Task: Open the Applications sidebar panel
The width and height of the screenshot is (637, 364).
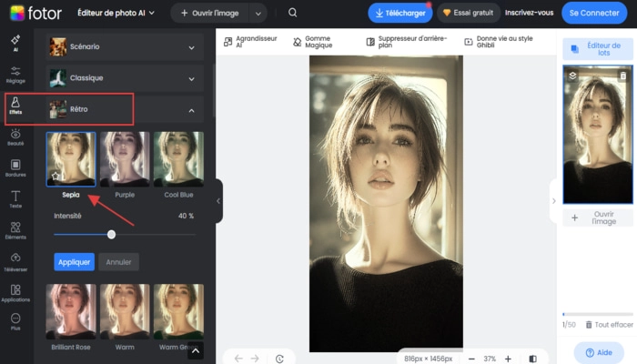Action: coord(15,293)
